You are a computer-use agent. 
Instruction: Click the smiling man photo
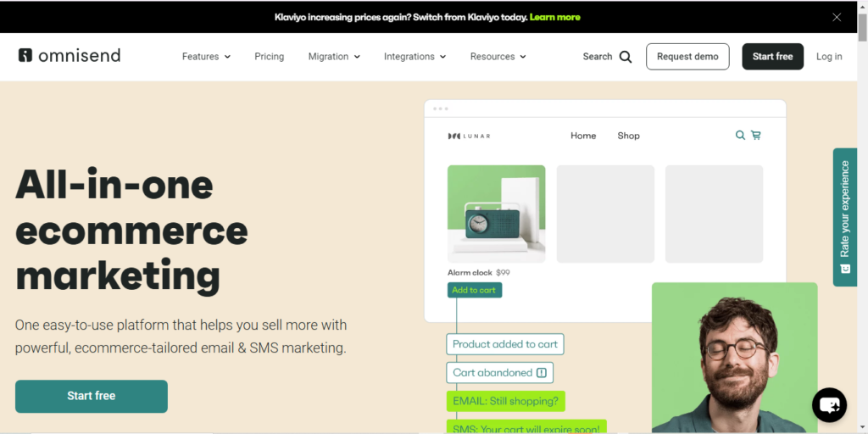(x=735, y=358)
